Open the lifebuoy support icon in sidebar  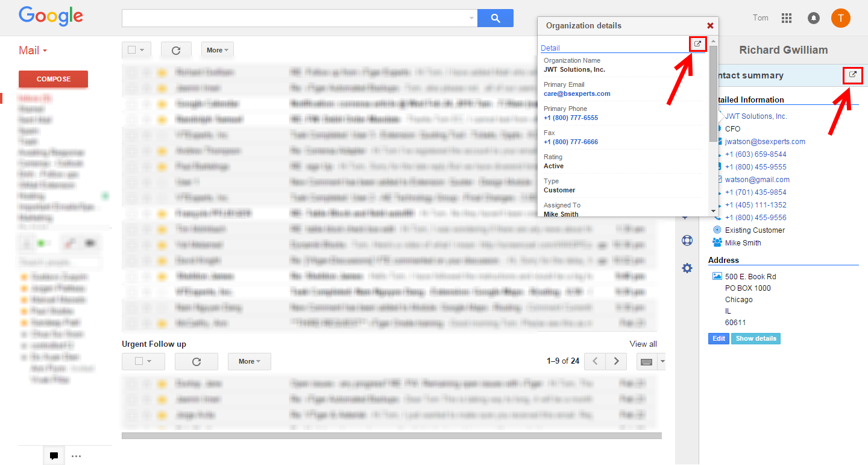point(687,240)
